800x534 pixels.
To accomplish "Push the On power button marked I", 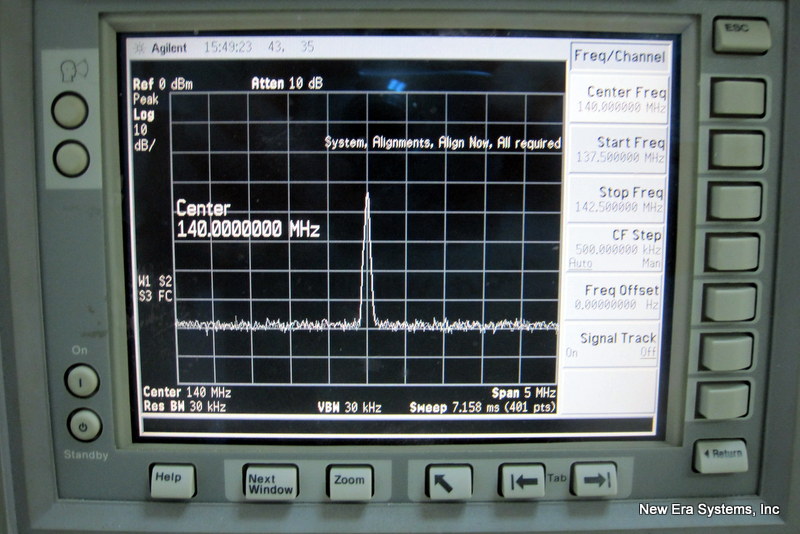I will [82, 380].
